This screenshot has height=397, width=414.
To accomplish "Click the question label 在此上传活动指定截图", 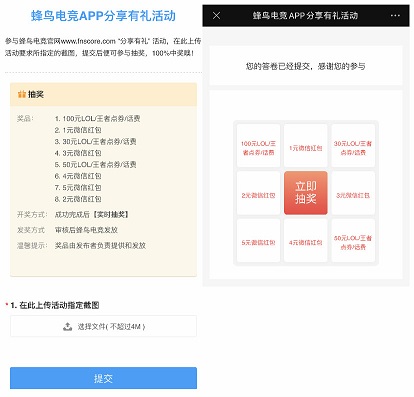I will tap(59, 305).
